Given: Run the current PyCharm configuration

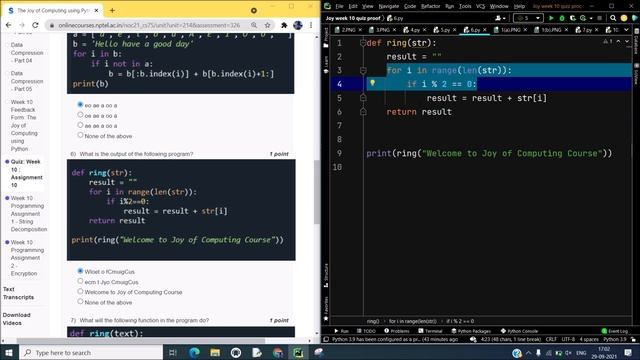Looking at the screenshot, I should (551, 18).
